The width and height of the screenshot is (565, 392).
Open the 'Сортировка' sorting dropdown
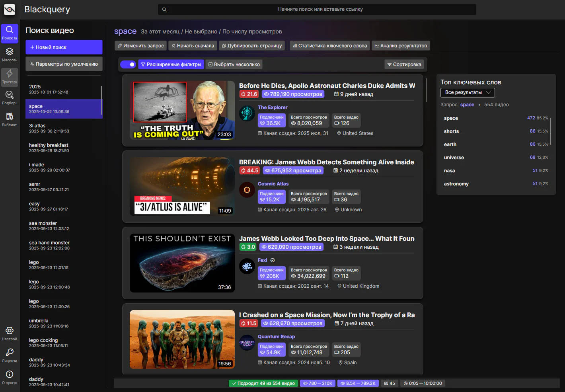(404, 64)
